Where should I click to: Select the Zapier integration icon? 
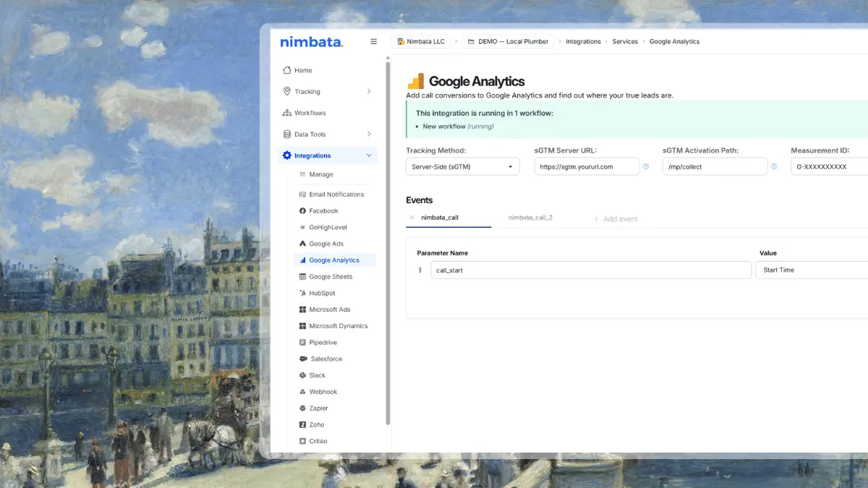[302, 408]
